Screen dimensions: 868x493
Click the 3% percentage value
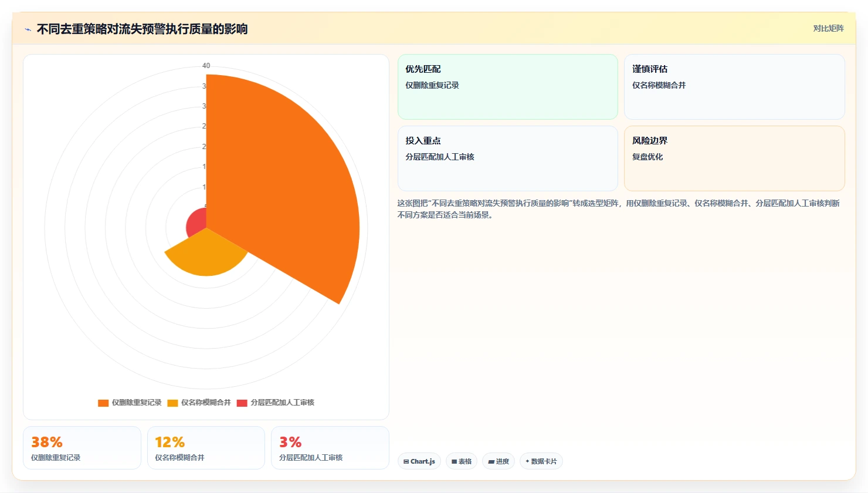pos(290,442)
